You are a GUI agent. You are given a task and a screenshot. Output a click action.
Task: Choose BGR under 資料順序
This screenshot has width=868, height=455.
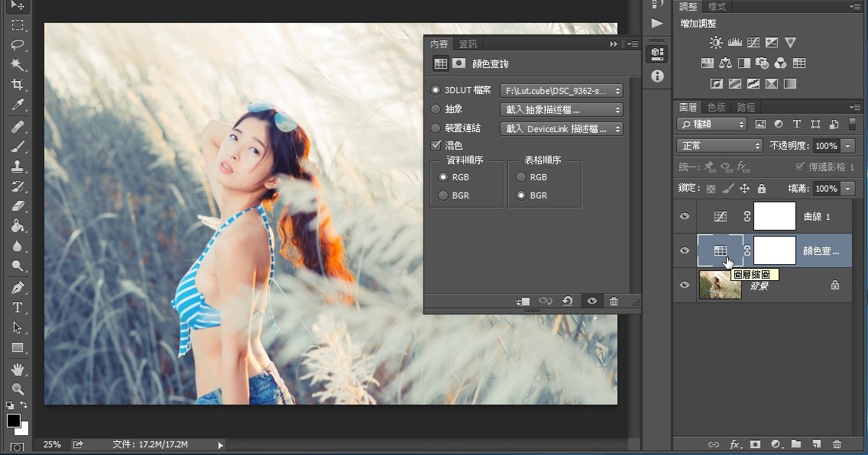[443, 195]
